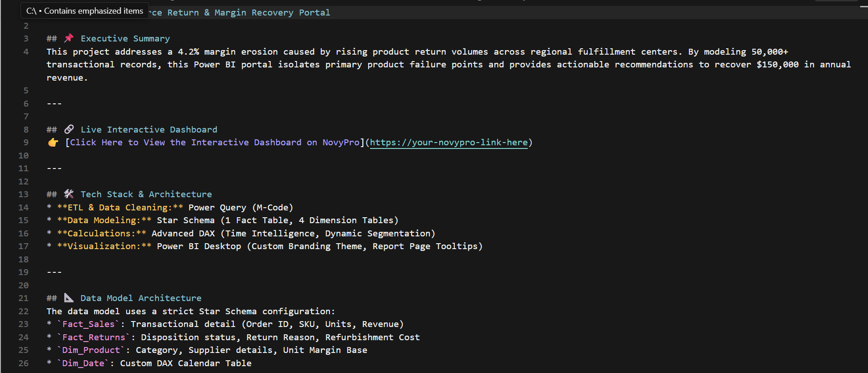868x373 pixels.
Task: Click line number 23 in the gutter
Action: [x=23, y=324]
